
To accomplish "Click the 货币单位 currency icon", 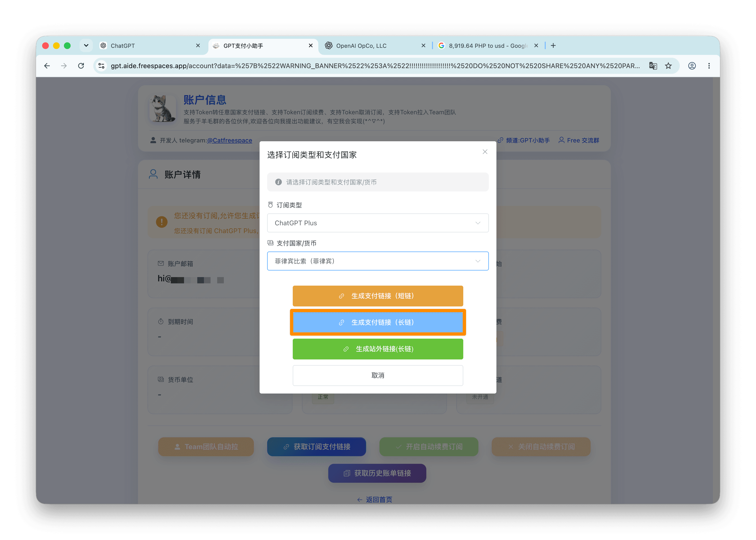I will (x=161, y=379).
